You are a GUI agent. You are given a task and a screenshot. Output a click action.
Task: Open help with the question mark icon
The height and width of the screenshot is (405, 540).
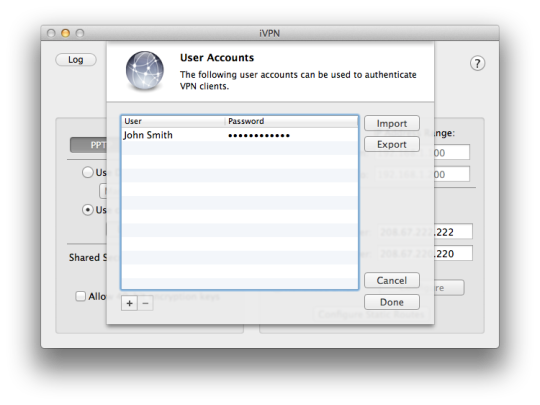pyautogui.click(x=477, y=63)
